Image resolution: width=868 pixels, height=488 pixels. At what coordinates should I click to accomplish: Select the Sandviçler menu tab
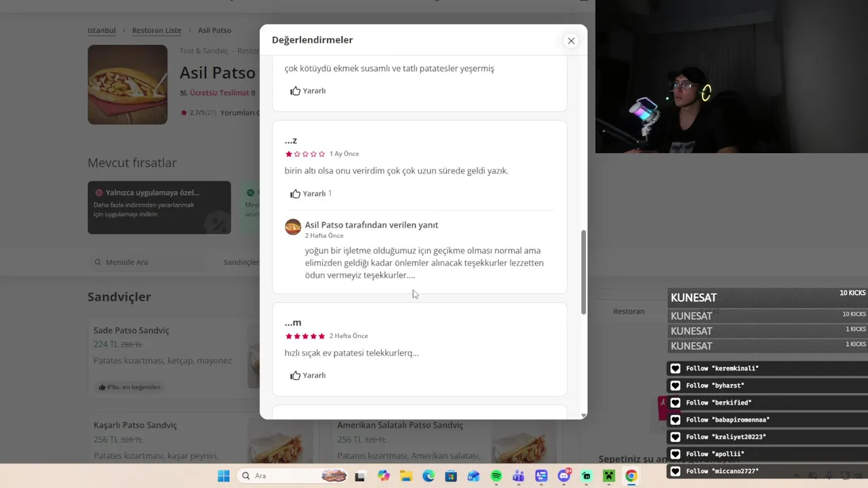[241, 262]
